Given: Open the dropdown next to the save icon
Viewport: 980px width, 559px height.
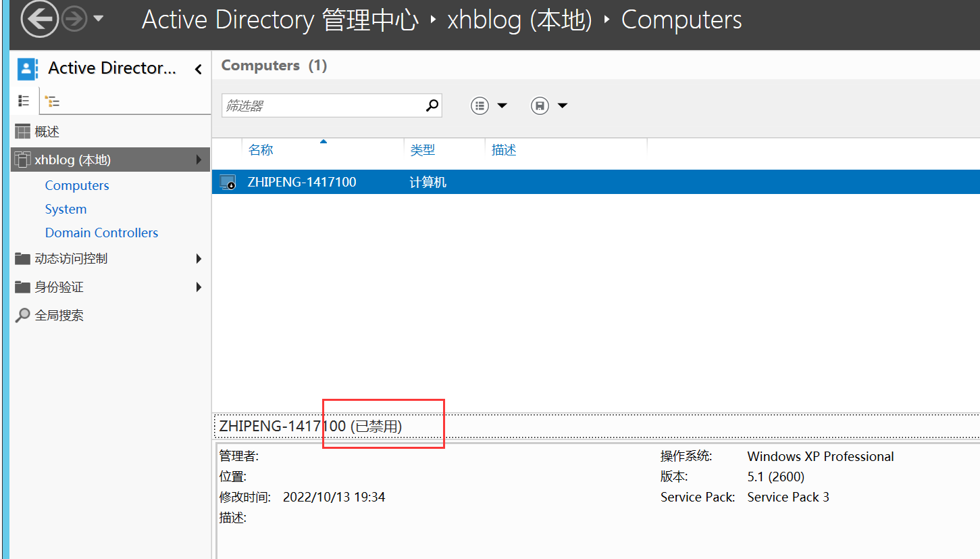Looking at the screenshot, I should (x=562, y=105).
